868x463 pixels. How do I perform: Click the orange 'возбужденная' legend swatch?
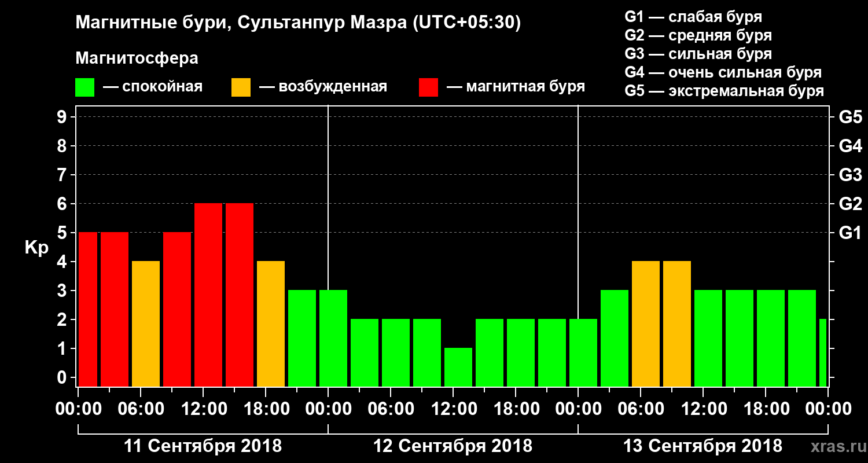point(241,87)
